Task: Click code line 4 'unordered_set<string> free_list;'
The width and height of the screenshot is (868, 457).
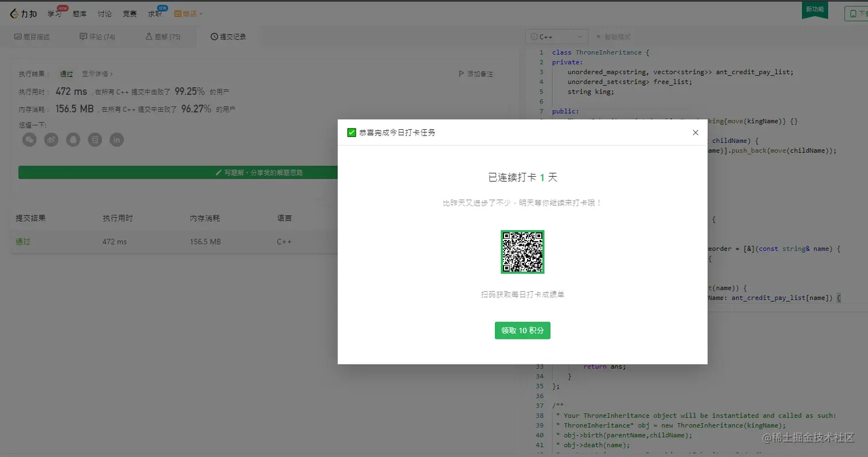Action: (630, 82)
